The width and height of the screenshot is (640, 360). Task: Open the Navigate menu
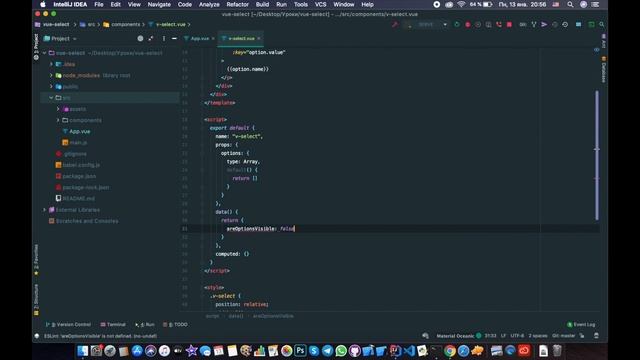click(159, 4)
